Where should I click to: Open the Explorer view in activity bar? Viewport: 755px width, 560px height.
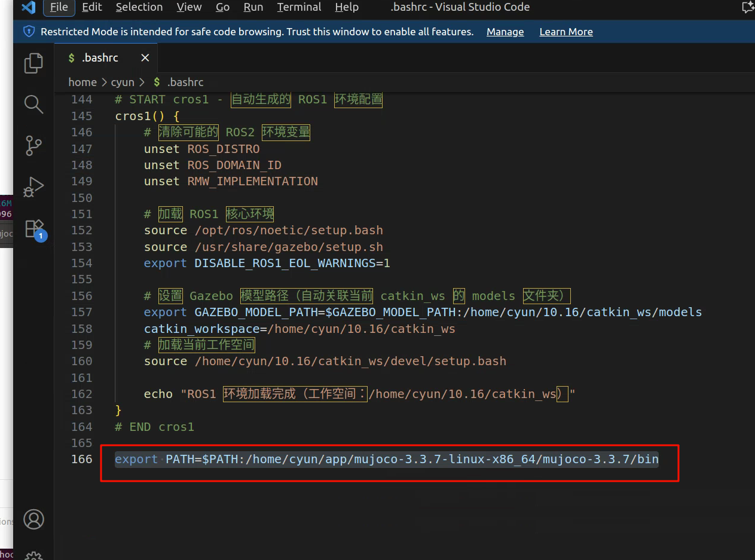point(33,63)
